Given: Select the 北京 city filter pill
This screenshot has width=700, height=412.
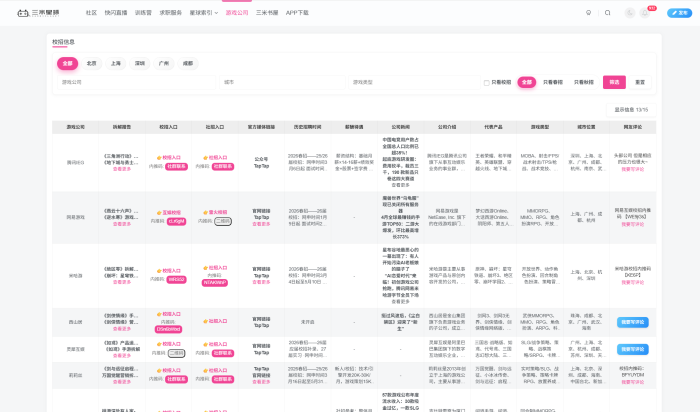Looking at the screenshot, I should tap(92, 63).
